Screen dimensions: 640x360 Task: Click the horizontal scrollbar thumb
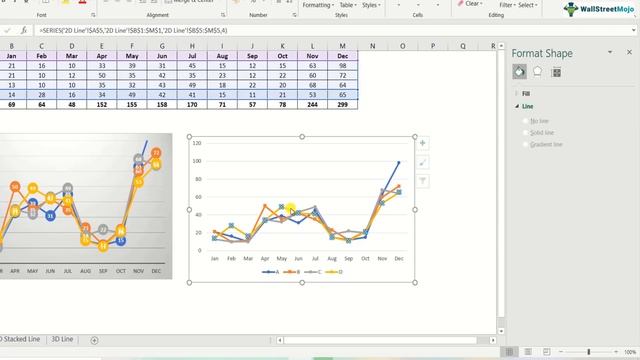pos(380,340)
